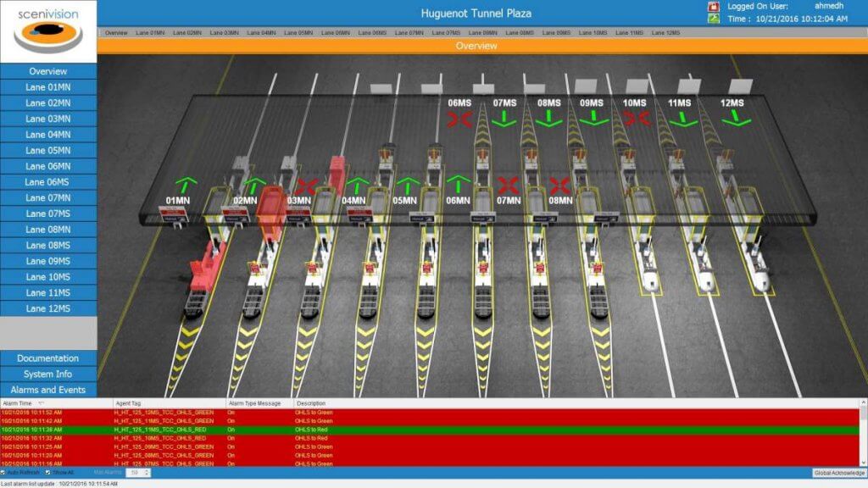Open the Lane 01MN tab in top strip
This screenshot has height=488, width=868.
click(150, 33)
